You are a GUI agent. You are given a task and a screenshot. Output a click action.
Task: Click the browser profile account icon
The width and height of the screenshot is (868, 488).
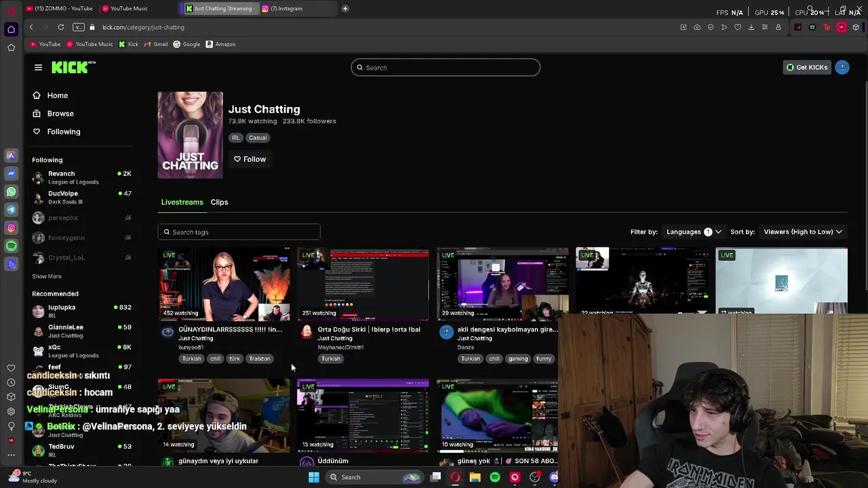tap(778, 27)
